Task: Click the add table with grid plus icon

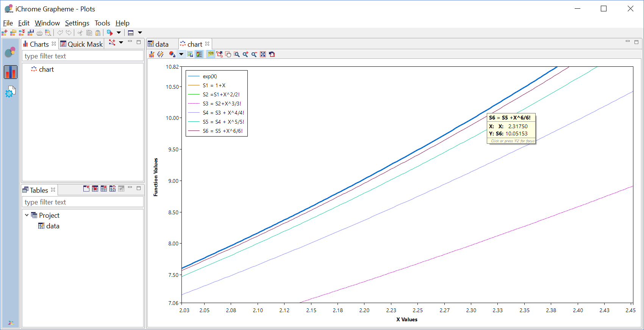Action: [104, 189]
